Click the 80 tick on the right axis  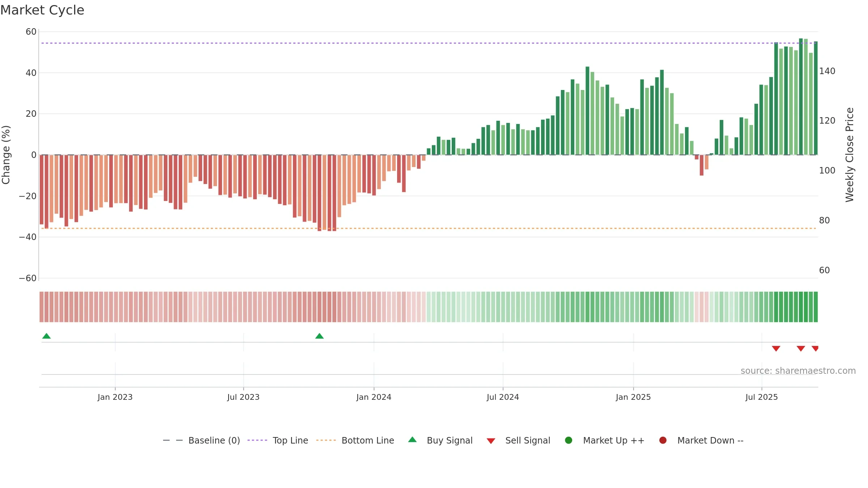point(824,221)
